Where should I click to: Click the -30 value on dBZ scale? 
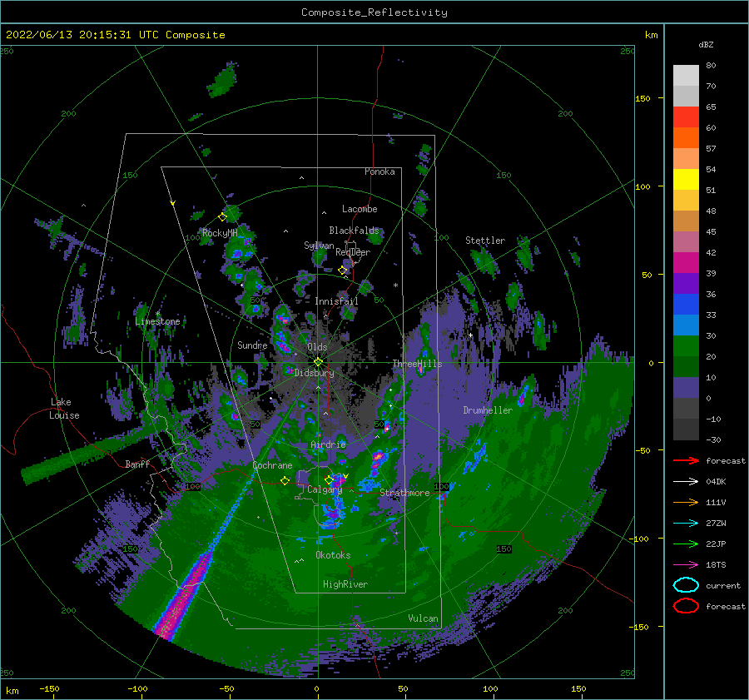[713, 439]
